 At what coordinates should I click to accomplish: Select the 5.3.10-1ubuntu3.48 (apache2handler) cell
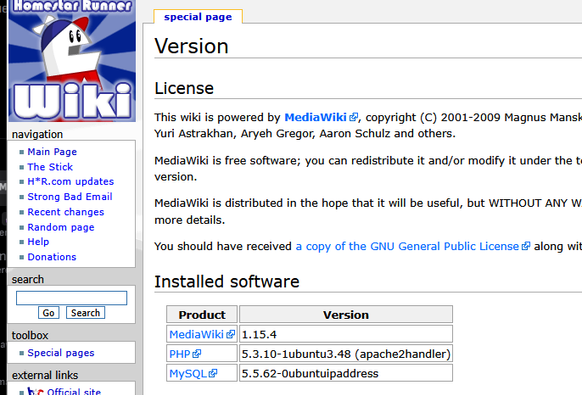click(x=346, y=354)
